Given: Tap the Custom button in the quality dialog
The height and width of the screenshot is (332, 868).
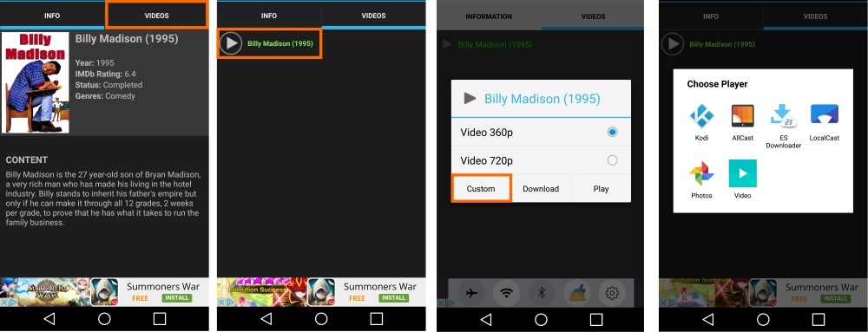Looking at the screenshot, I should pyautogui.click(x=481, y=188).
